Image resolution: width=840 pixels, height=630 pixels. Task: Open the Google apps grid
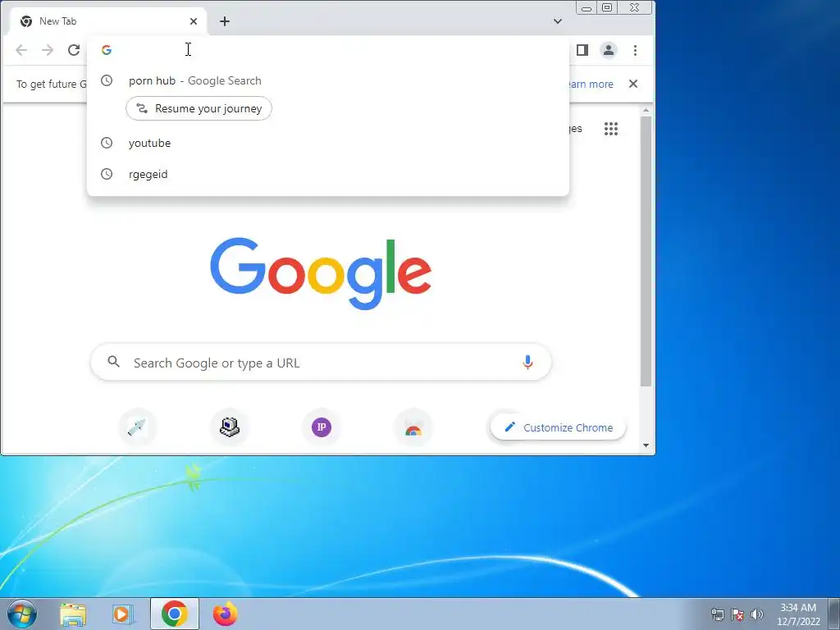pos(611,129)
